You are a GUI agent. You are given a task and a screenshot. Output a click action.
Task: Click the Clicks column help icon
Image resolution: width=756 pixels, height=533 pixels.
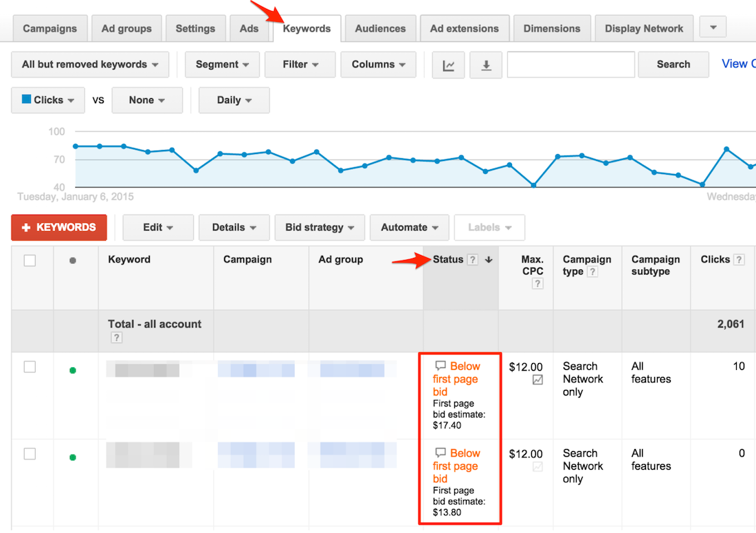click(x=740, y=259)
